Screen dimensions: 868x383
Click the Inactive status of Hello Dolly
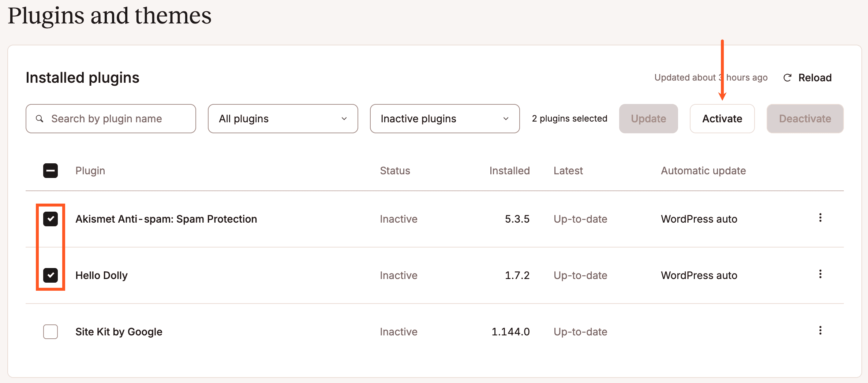399,275
